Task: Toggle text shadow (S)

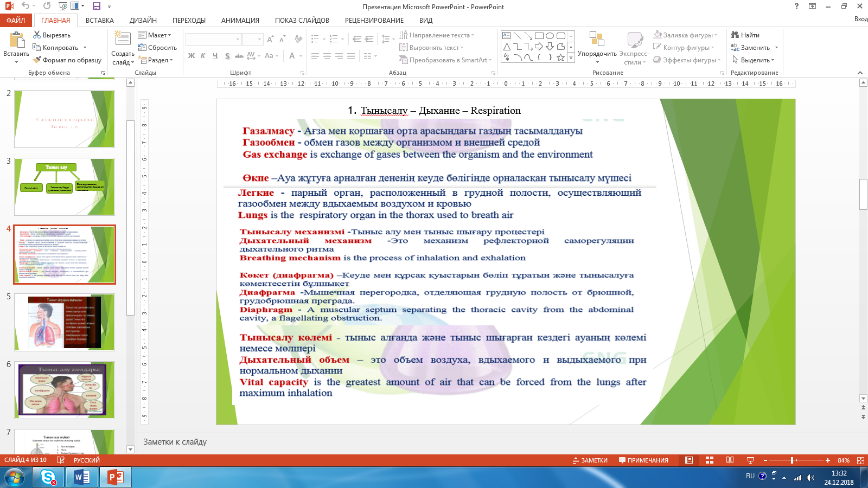Action: pos(227,56)
